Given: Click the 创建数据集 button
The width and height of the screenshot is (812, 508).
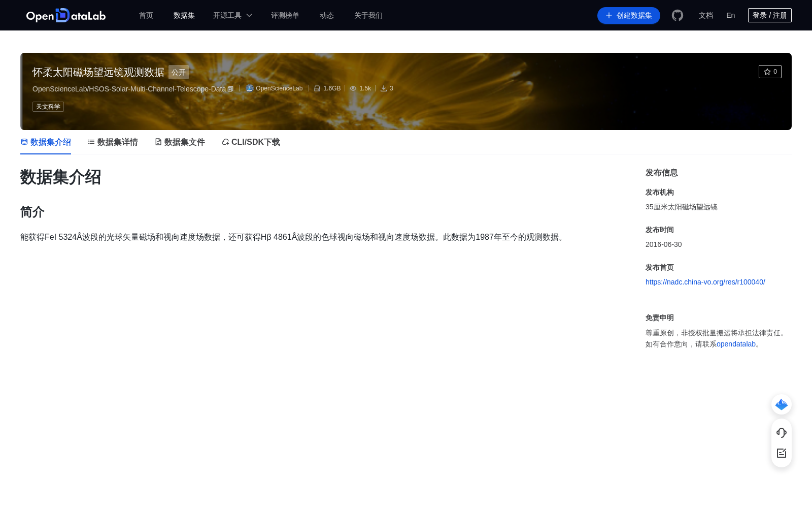Looking at the screenshot, I should coord(629,15).
